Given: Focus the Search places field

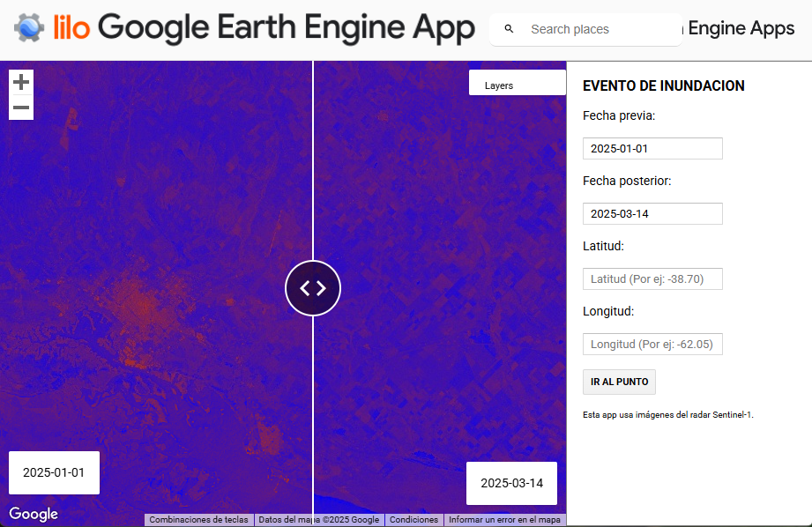Looking at the screenshot, I should tap(585, 29).
